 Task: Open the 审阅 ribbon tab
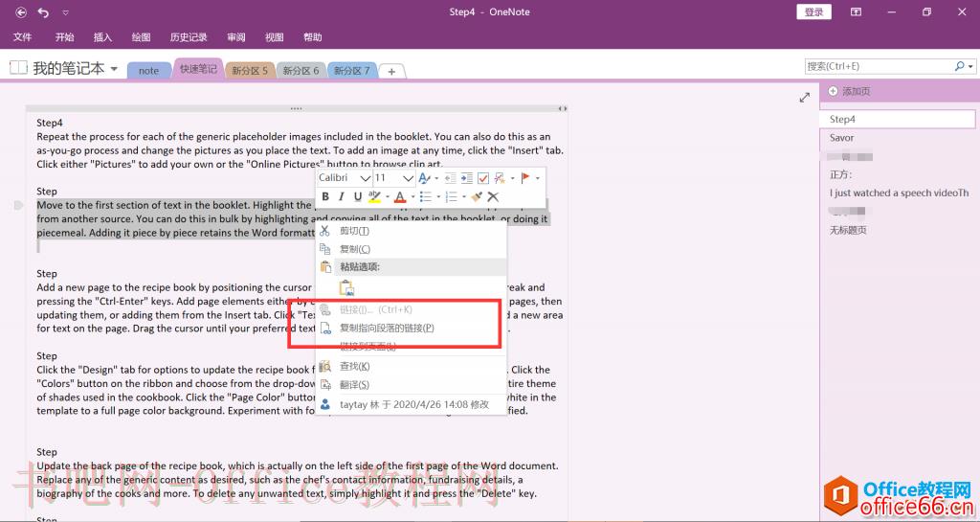(x=236, y=37)
